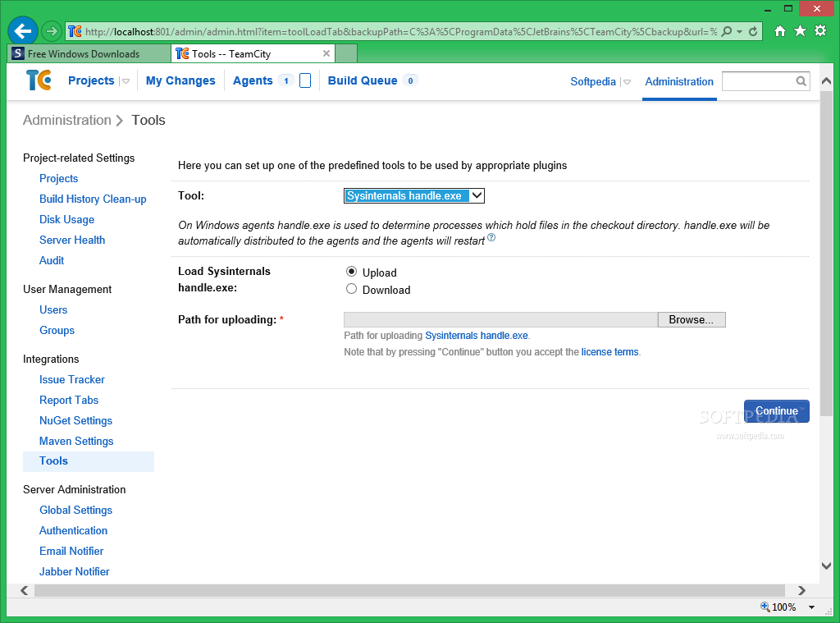Click the vertical scrollbar down arrow

pos(827,566)
